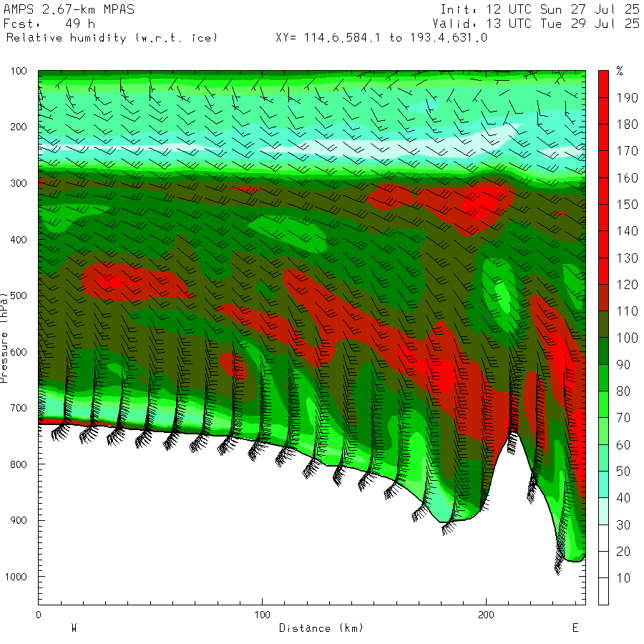The width and height of the screenshot is (644, 644).
Task: Click the 'Relative humidity (w.r.t. ice)' heading
Action: (112, 38)
